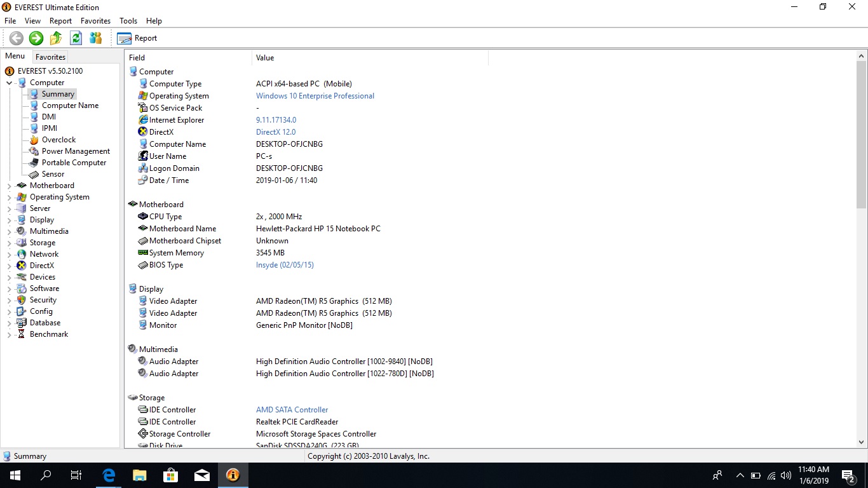Open the File menu
The width and height of the screenshot is (868, 488).
point(10,21)
